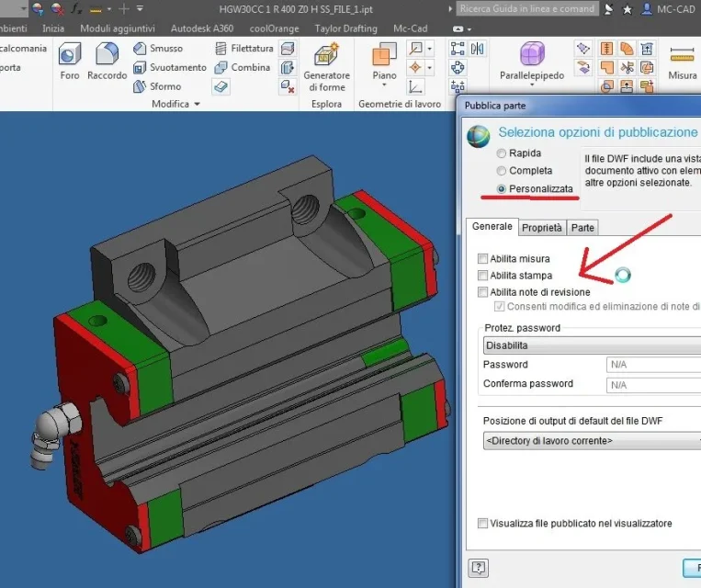This screenshot has width=701, height=588.
Task: Open the Mc-Cad ribbon tab
Action: (411, 28)
